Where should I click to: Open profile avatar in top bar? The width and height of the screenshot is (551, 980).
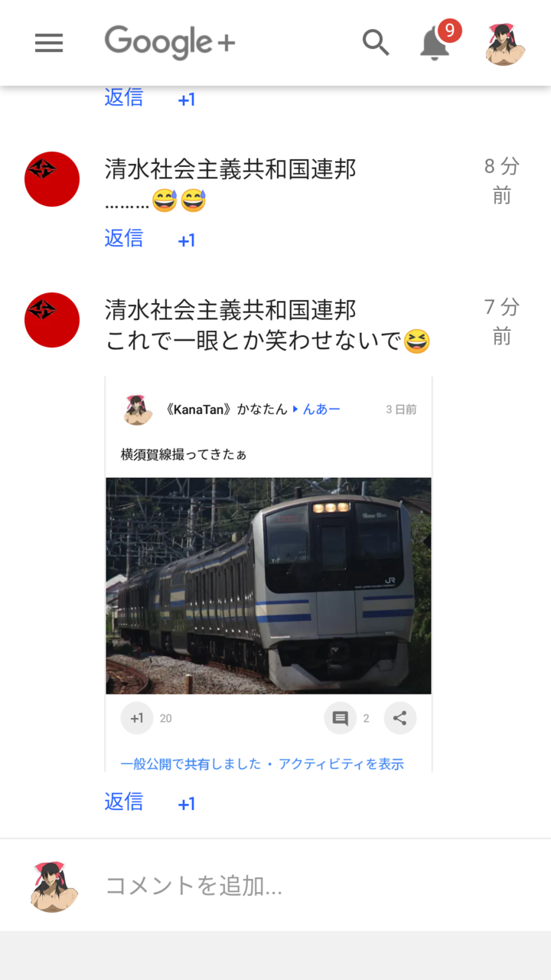tap(505, 44)
